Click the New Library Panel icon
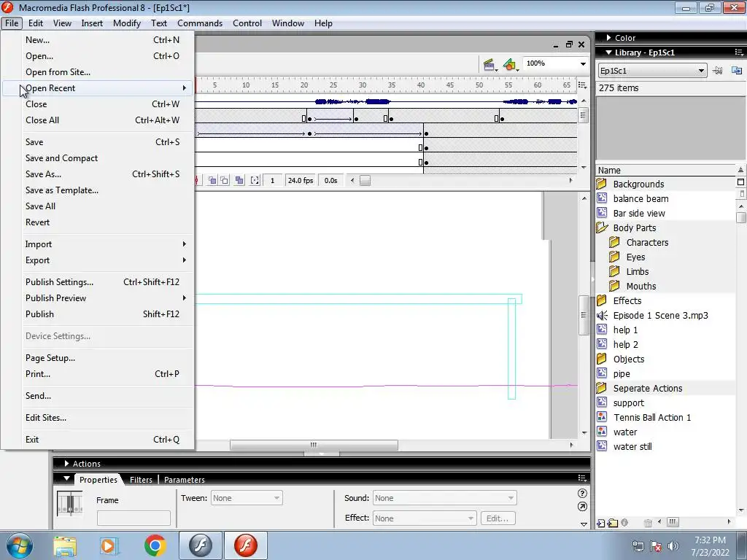Viewport: 747px width, 560px height. (x=737, y=71)
